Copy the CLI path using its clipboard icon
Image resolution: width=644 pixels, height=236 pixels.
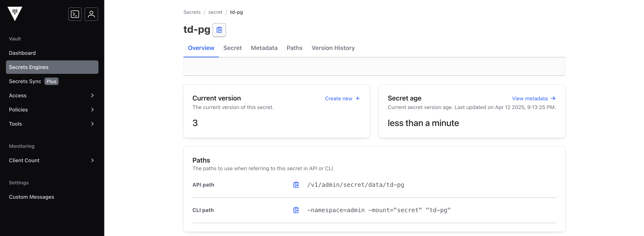coord(296,210)
